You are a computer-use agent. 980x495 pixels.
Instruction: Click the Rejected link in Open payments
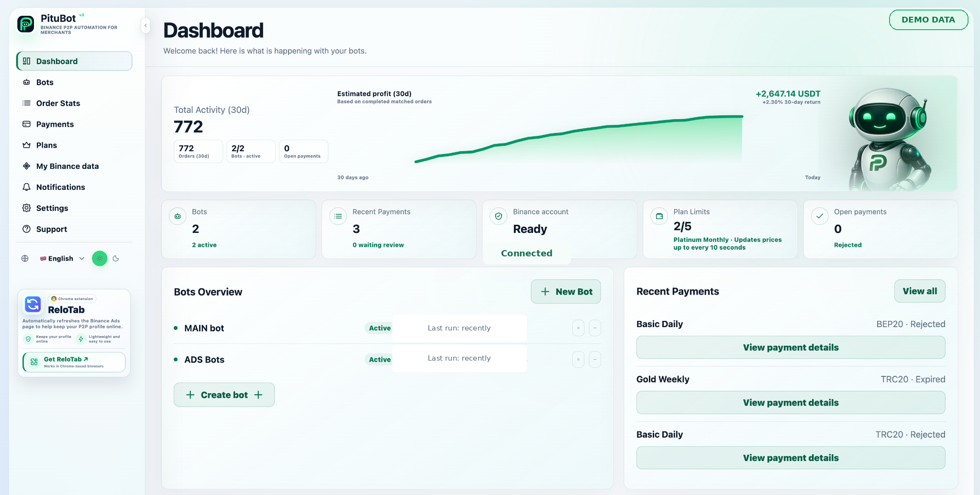click(847, 245)
